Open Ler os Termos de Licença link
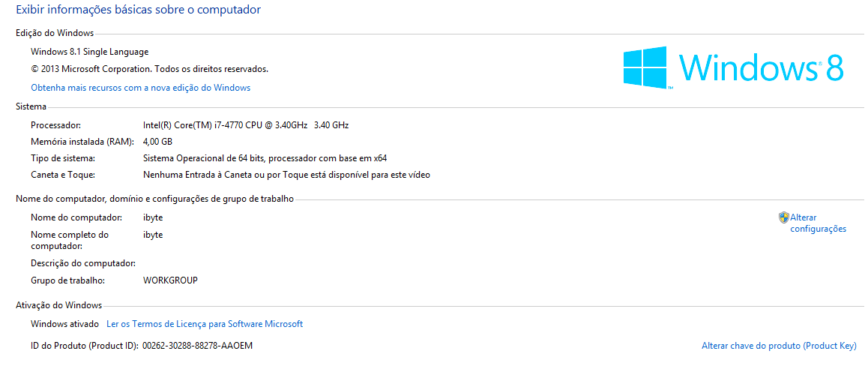Viewport: 868px width, 381px height. click(205, 324)
